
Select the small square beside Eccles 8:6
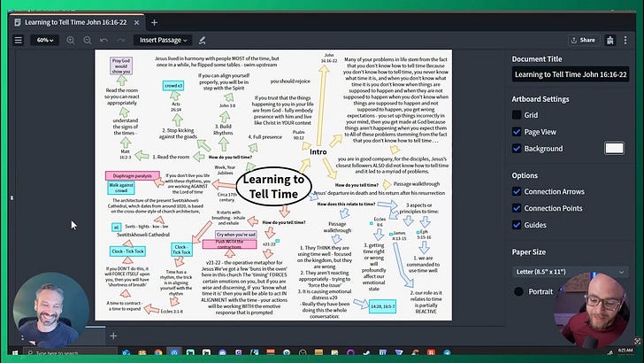372,223
